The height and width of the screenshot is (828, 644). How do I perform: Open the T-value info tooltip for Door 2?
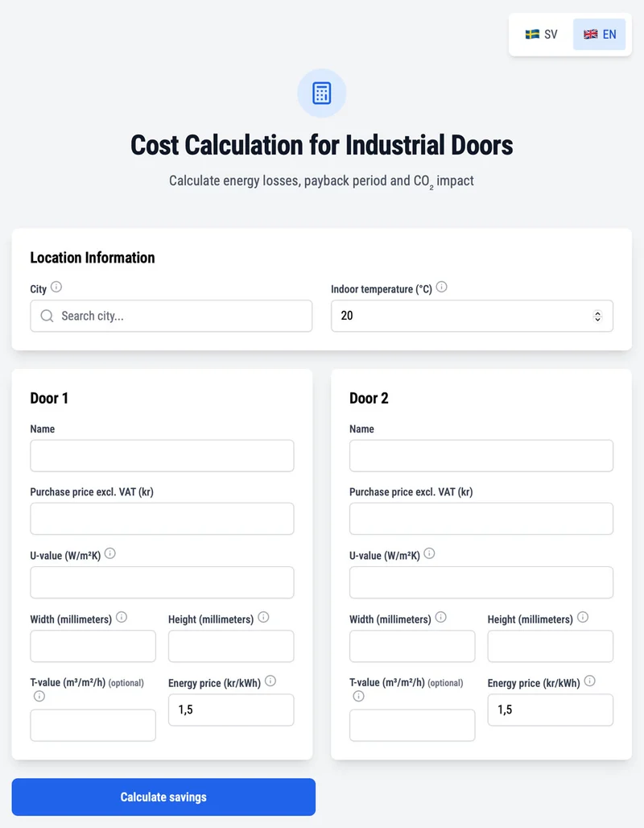coord(359,696)
